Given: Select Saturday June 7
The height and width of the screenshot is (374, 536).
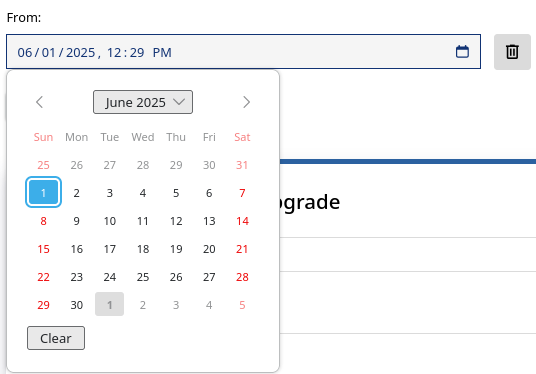Looking at the screenshot, I should 242,193.
